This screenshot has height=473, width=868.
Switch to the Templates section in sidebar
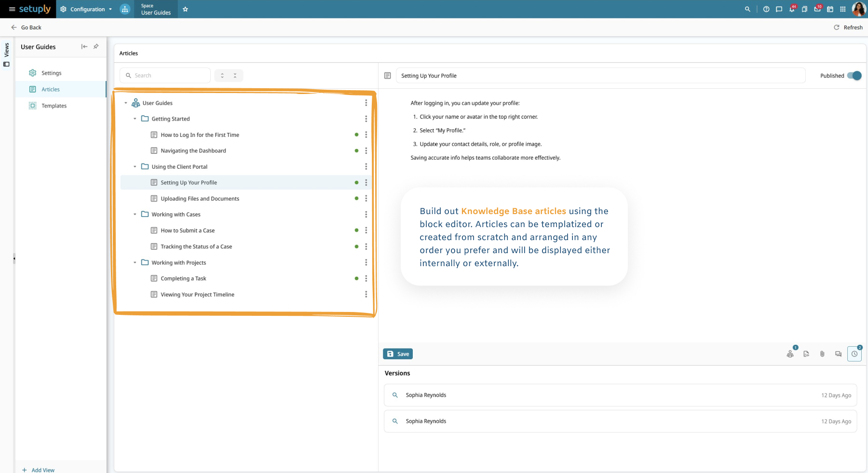pyautogui.click(x=54, y=106)
